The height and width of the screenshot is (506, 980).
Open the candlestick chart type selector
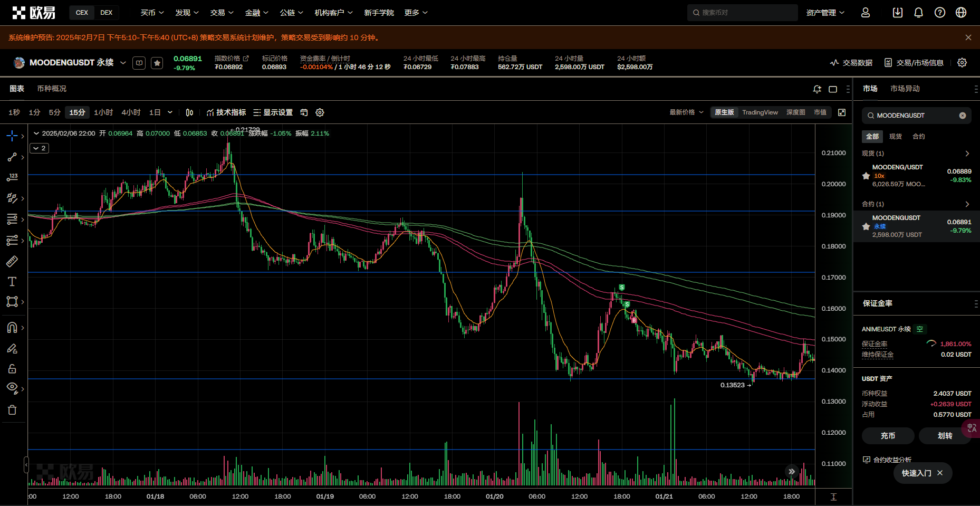pos(190,112)
